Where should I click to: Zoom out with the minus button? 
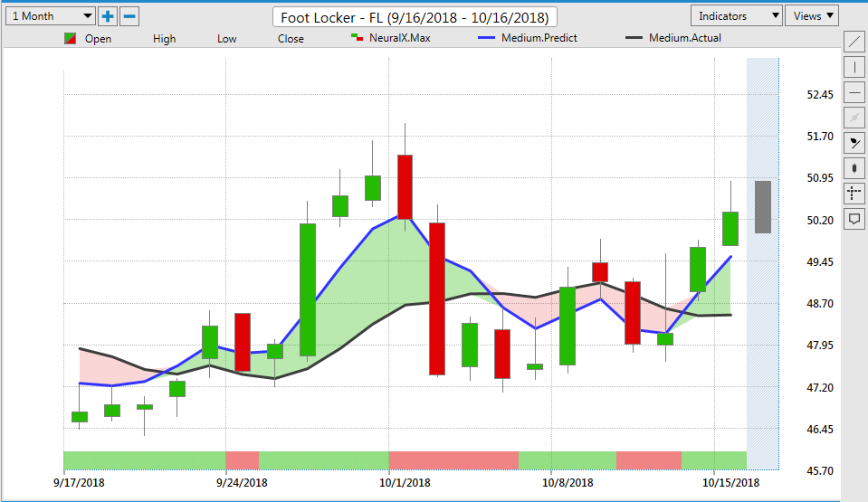[129, 16]
